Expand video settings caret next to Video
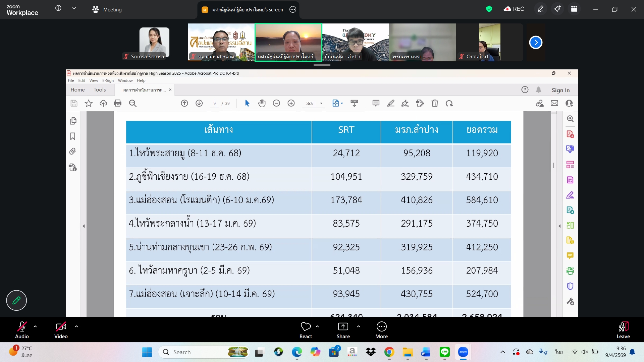 pyautogui.click(x=76, y=326)
